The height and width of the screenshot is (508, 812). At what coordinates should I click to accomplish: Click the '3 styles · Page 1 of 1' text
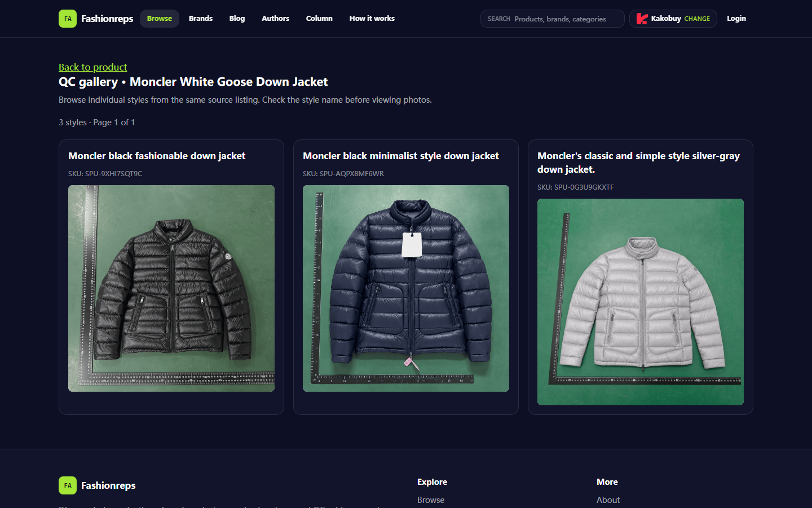(97, 122)
